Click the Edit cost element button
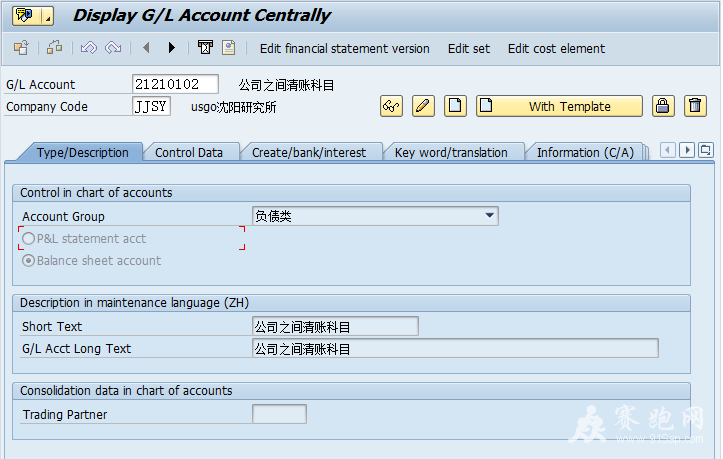Viewport: 723px width, 459px height. [x=556, y=48]
